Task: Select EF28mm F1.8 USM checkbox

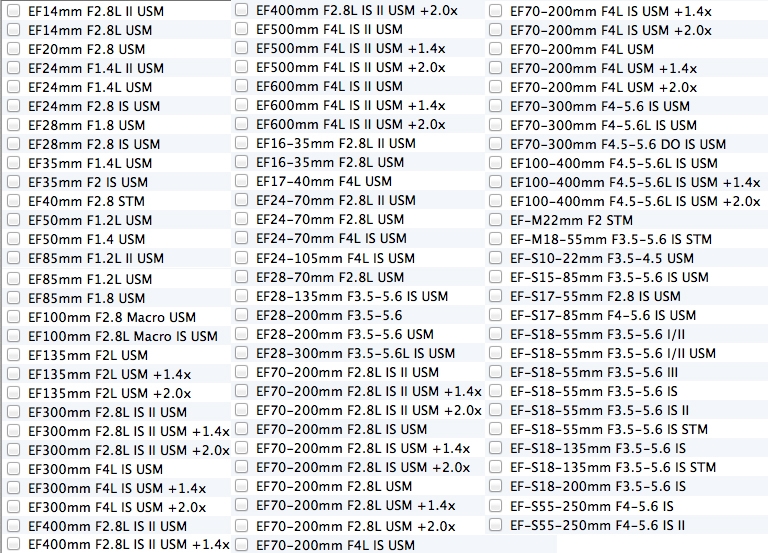Action: point(14,125)
